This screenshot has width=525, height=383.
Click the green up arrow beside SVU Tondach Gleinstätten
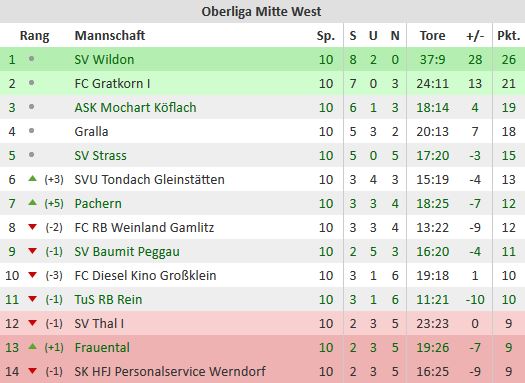[x=32, y=179]
